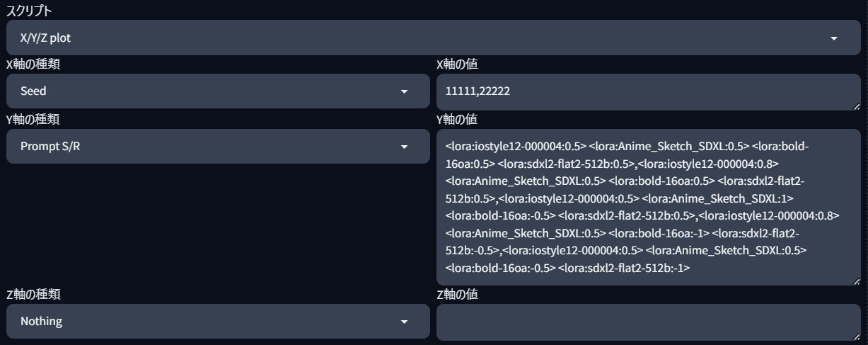Image resolution: width=868 pixels, height=345 pixels.
Task: Click the Y軸の値 label
Action: click(457, 119)
